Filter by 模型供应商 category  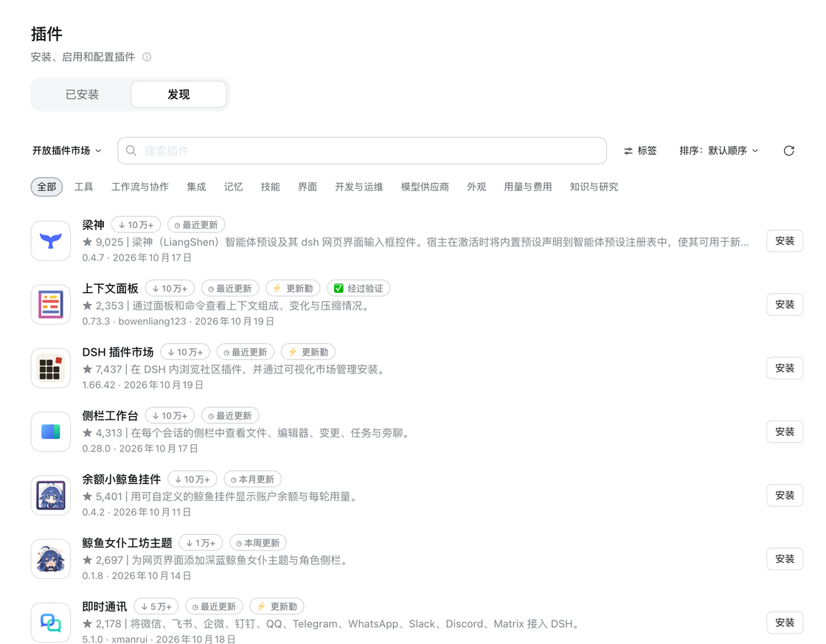point(425,187)
